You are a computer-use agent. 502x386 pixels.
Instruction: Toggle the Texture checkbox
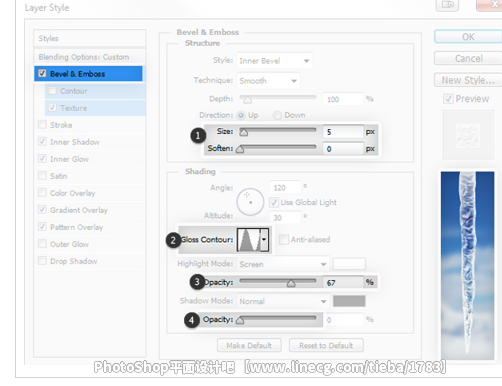(52, 108)
